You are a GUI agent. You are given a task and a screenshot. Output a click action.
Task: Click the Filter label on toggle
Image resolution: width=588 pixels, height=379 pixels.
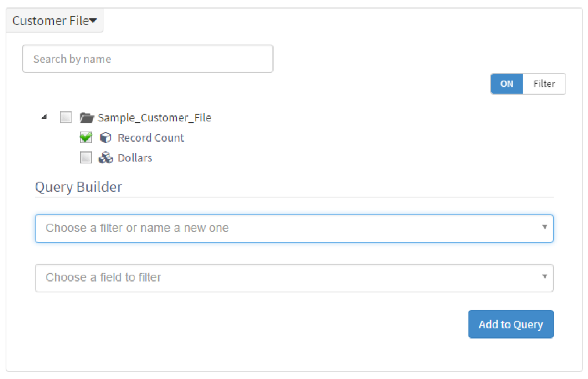(x=544, y=84)
